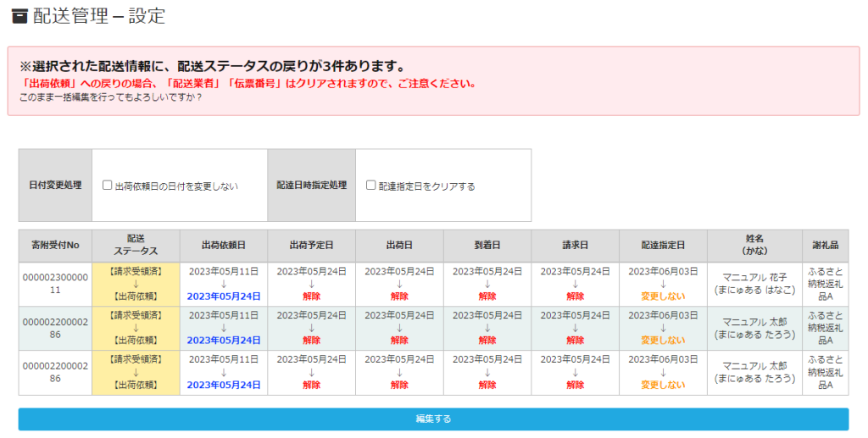Image resolution: width=868 pixels, height=438 pixels.
Task: Select the 出荷日 column header
Action: [399, 245]
